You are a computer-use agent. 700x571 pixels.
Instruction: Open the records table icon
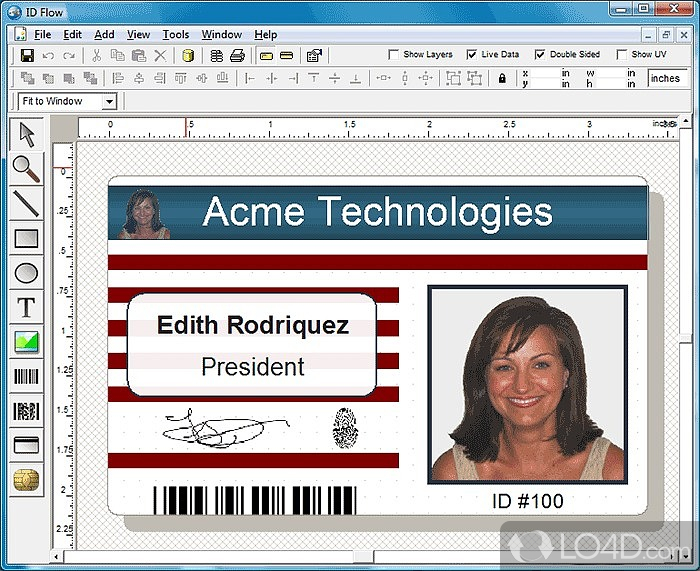[217, 55]
